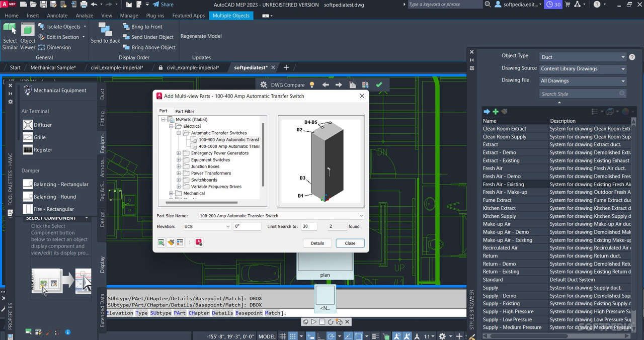The image size is (644, 340).
Task: Click Mechanical Equipment in tool palette
Action: (x=54, y=91)
